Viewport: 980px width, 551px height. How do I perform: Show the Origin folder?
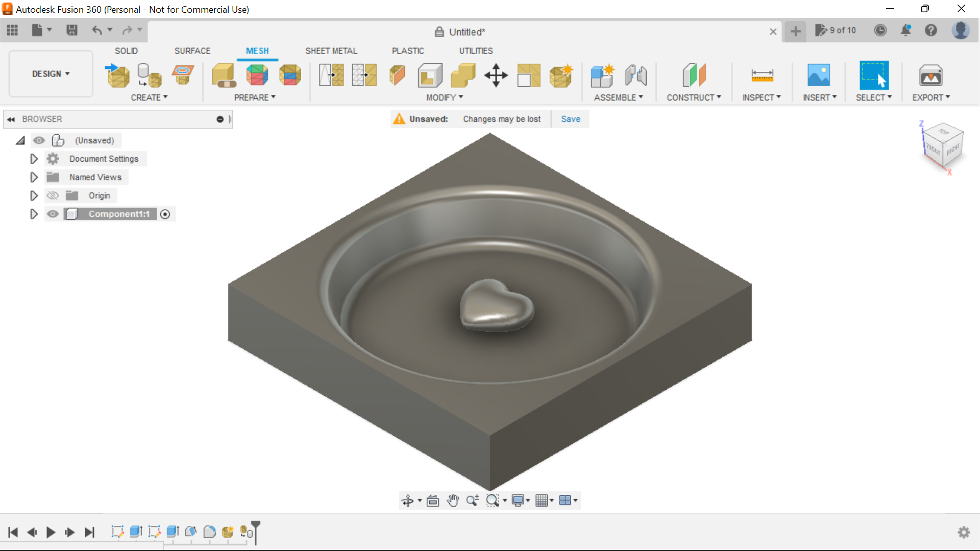(53, 195)
